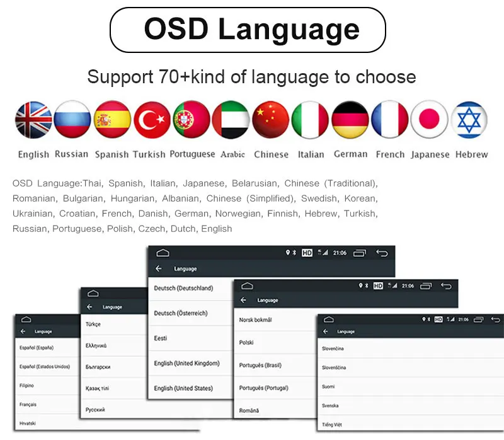Pick the Italian flag icon

click(310, 120)
